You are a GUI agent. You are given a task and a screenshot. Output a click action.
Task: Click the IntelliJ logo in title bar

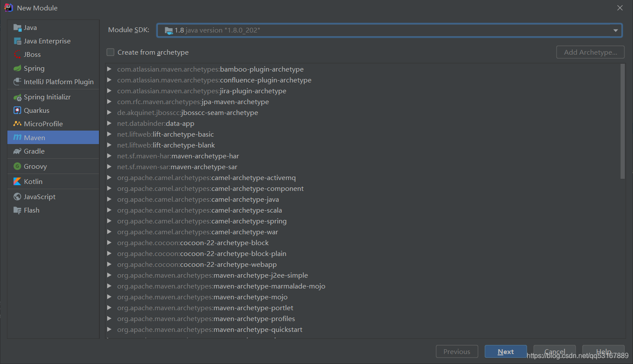point(9,8)
